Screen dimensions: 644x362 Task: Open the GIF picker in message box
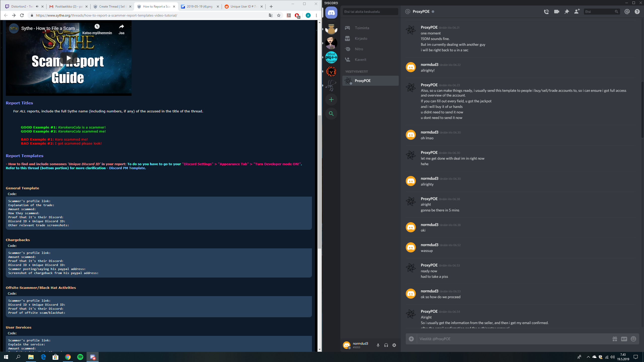point(624,339)
